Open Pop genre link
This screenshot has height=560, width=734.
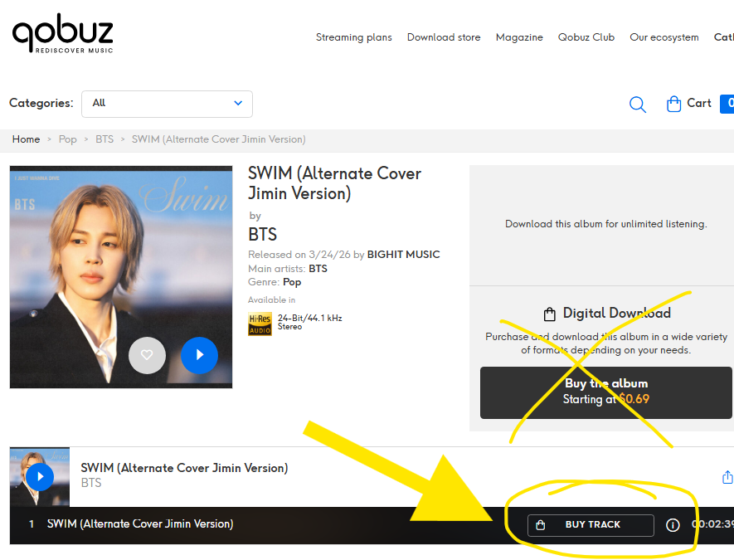point(292,282)
